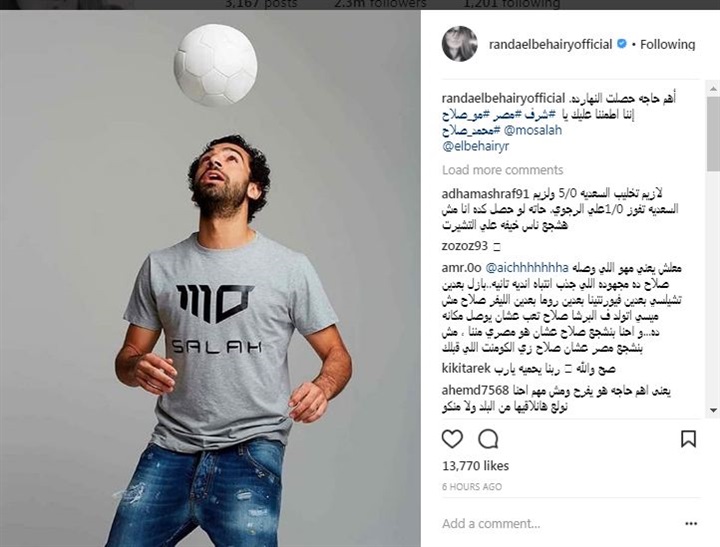Open the @aichhhhhhha mention in amr.0o's comment
This screenshot has width=720, height=547.
527,267
